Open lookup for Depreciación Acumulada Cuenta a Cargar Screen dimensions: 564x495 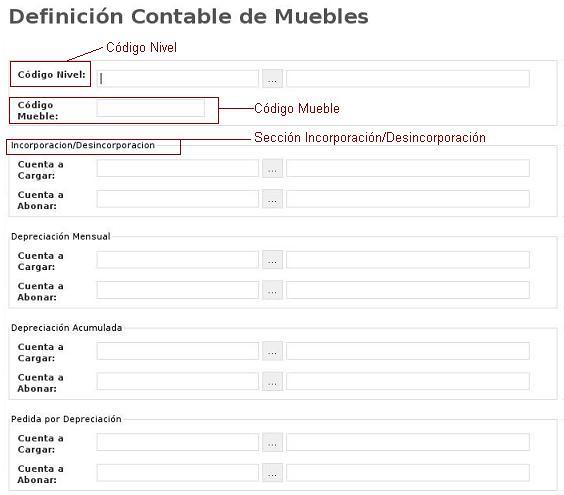(x=272, y=351)
